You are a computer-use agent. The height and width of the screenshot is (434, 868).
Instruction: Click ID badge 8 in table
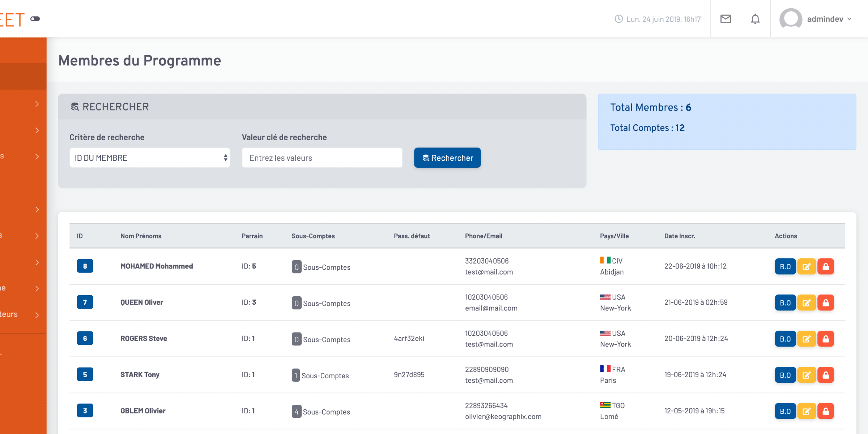85,266
